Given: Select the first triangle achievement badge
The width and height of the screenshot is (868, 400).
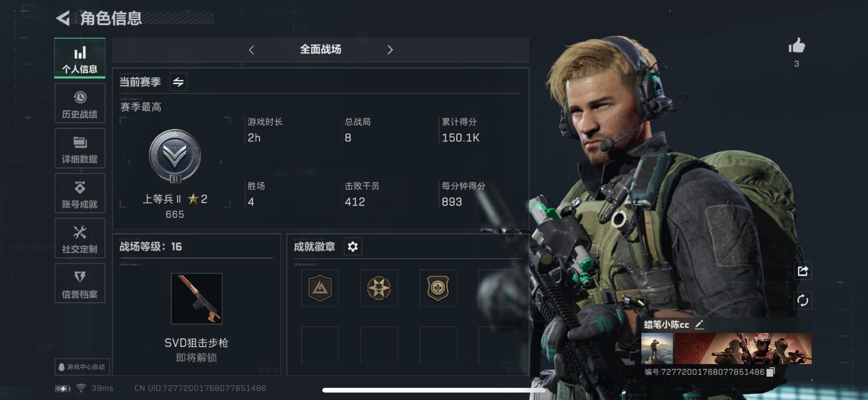Looking at the screenshot, I should point(320,288).
